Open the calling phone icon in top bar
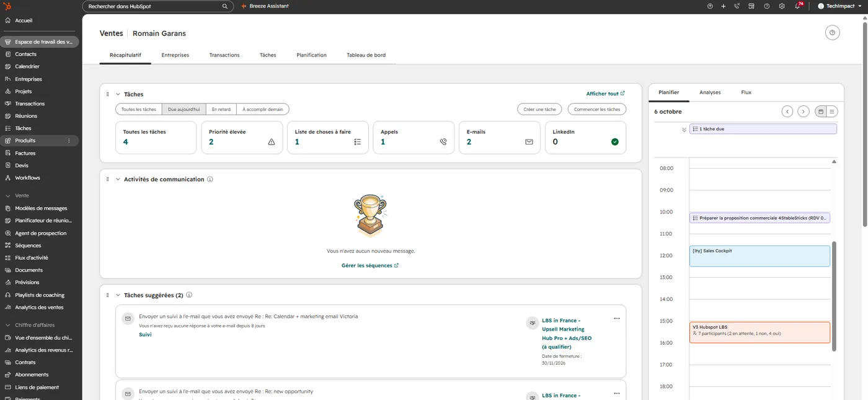The width and height of the screenshot is (868, 400). (737, 6)
